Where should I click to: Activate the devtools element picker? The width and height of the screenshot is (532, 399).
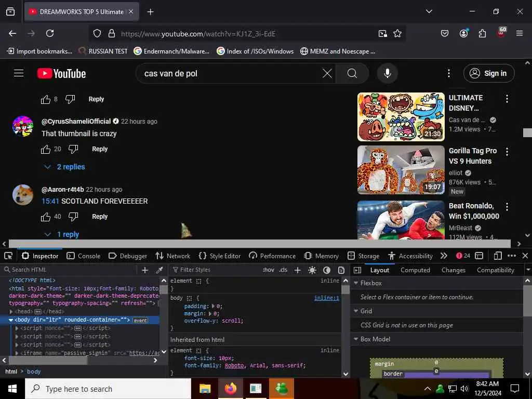[8, 256]
